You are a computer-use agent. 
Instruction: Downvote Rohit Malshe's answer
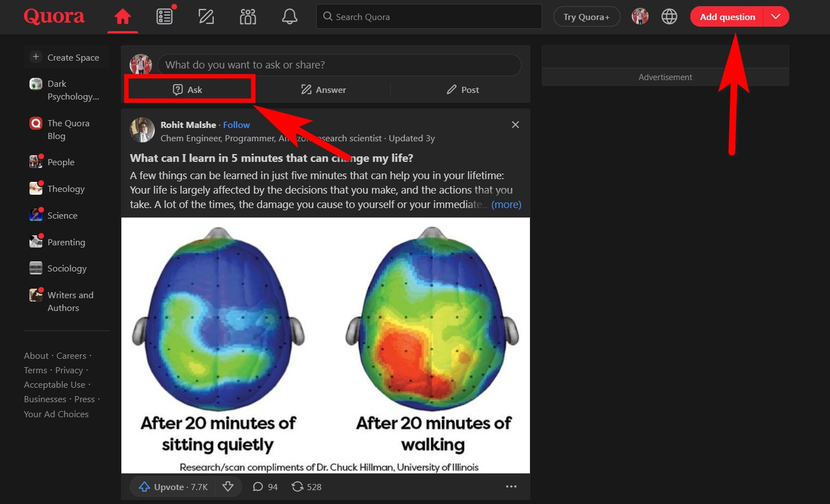(228, 486)
